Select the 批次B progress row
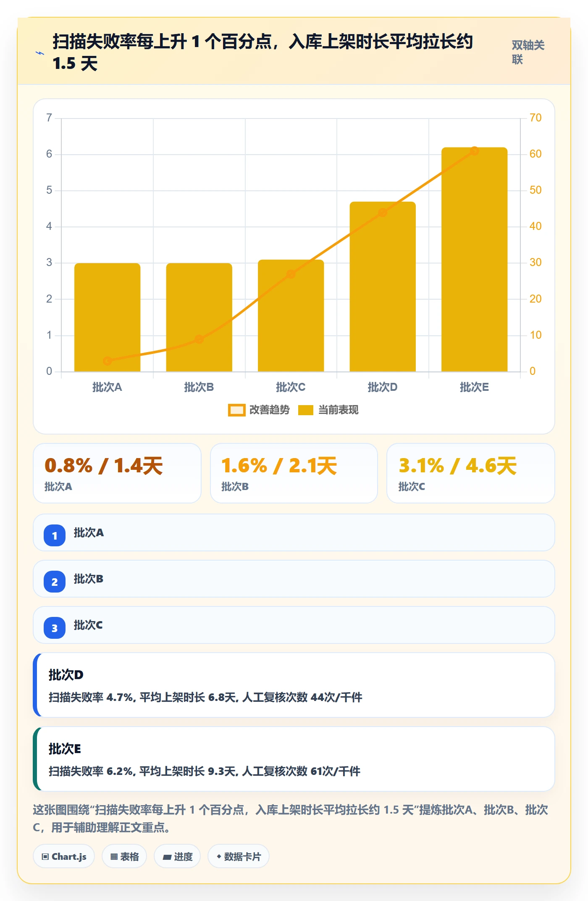 coord(294,579)
